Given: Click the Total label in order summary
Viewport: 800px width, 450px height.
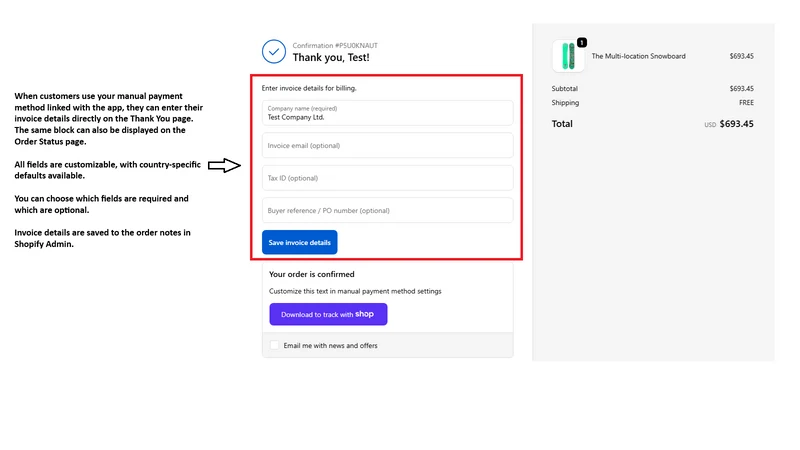Looking at the screenshot, I should point(562,124).
